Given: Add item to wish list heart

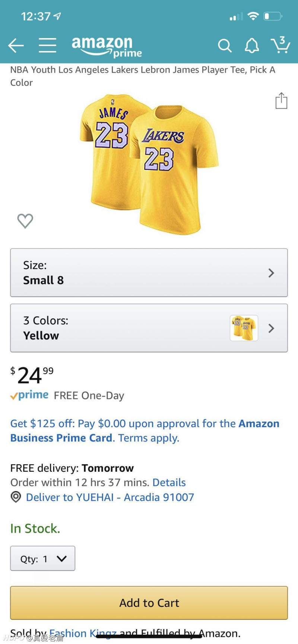Looking at the screenshot, I should (25, 221).
